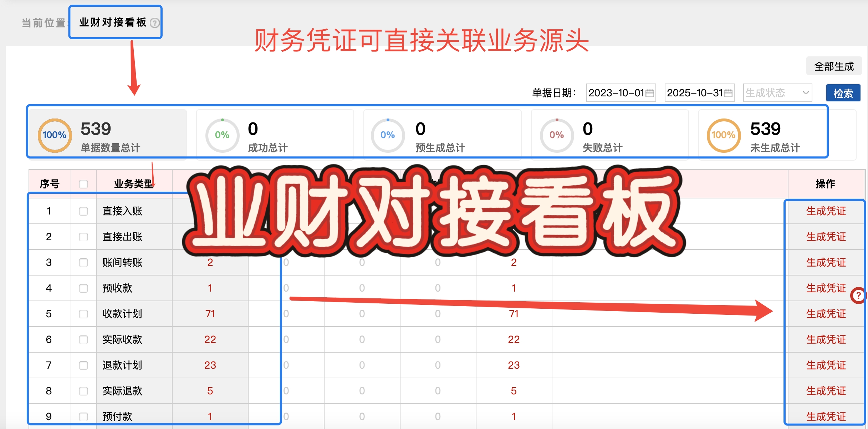Click 生成凭证 for 实际退款 row
The width and height of the screenshot is (868, 429).
tap(826, 391)
